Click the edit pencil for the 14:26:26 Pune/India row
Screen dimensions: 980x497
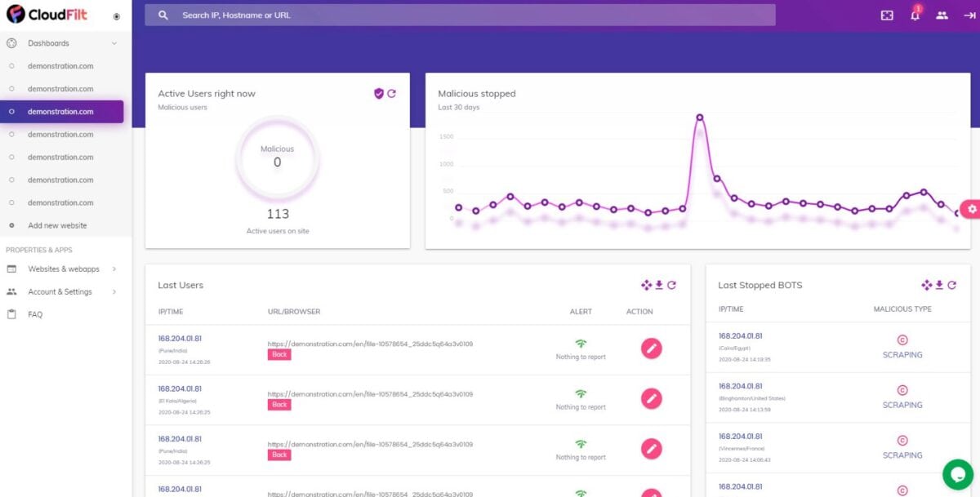(651, 348)
